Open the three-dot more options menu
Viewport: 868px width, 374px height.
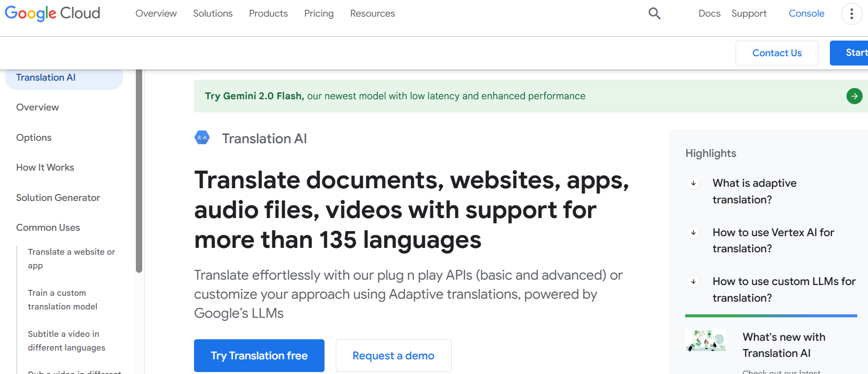851,14
